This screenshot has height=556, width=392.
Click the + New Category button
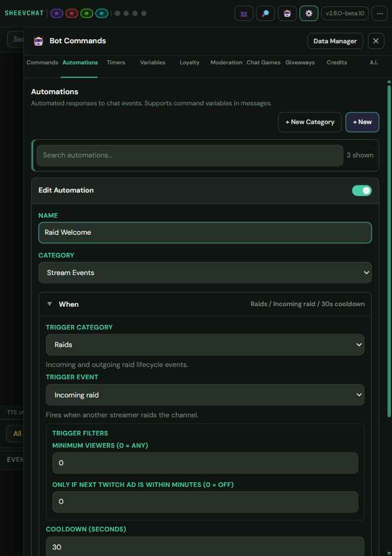pos(310,122)
